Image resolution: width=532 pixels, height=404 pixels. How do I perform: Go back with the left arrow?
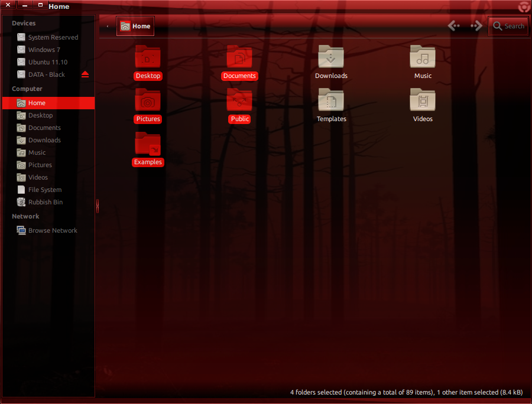pos(453,26)
